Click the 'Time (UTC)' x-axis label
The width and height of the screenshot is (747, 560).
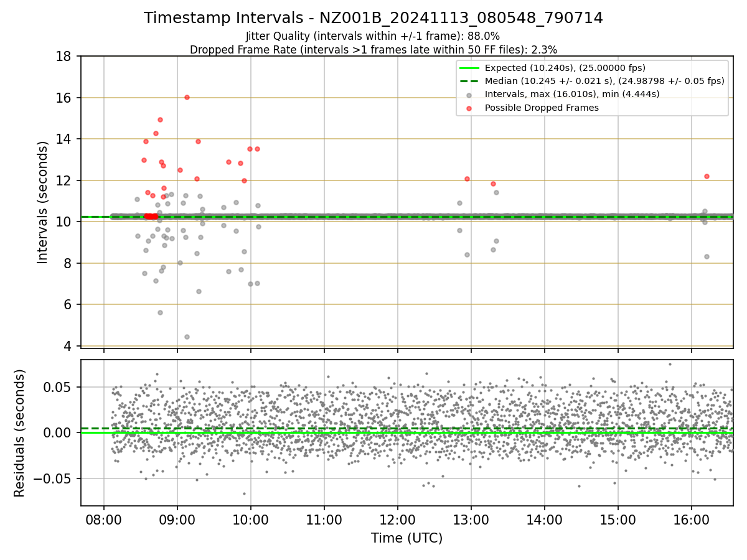pyautogui.click(x=406, y=538)
